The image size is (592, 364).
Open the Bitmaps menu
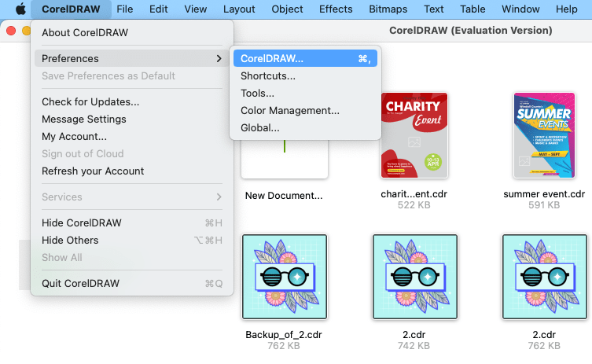click(x=388, y=9)
